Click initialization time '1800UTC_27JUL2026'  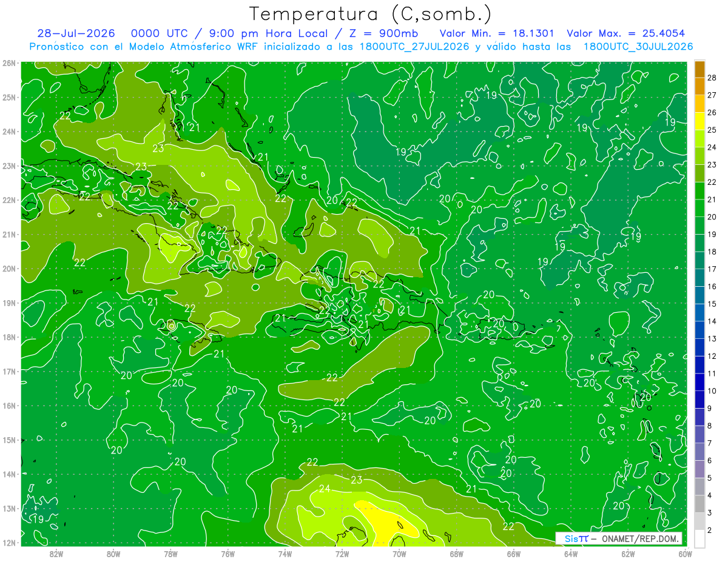coord(413,46)
